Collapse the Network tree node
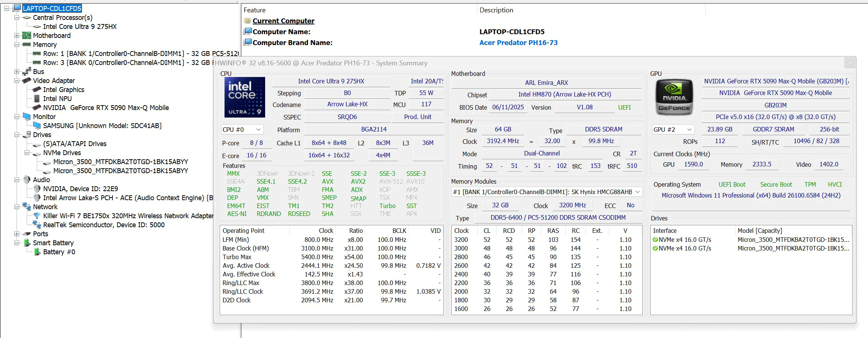Screen dimensions: 868x338 click(x=17, y=207)
